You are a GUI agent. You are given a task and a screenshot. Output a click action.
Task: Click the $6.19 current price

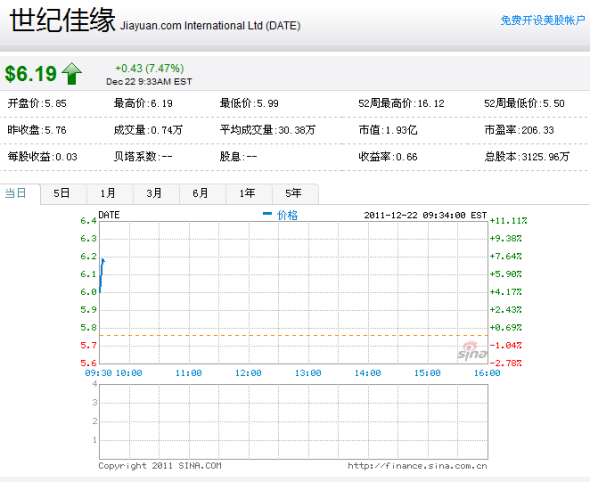(31, 74)
